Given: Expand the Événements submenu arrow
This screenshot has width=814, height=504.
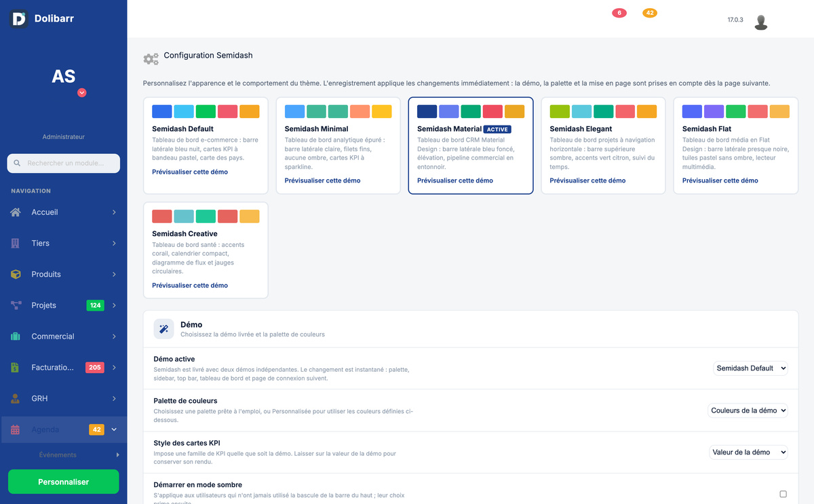Looking at the screenshot, I should pyautogui.click(x=117, y=455).
